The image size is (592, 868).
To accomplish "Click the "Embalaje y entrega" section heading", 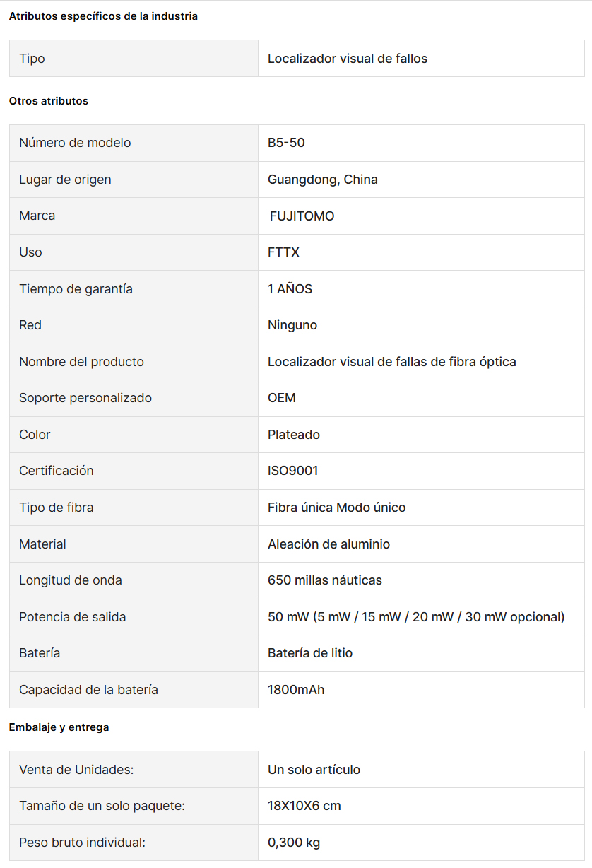I will 59,727.
